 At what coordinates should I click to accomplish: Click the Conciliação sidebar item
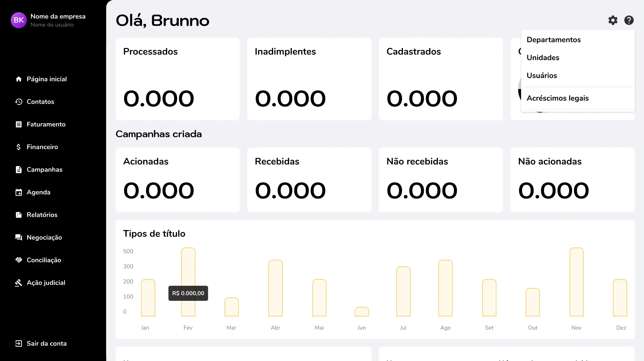coord(44,260)
